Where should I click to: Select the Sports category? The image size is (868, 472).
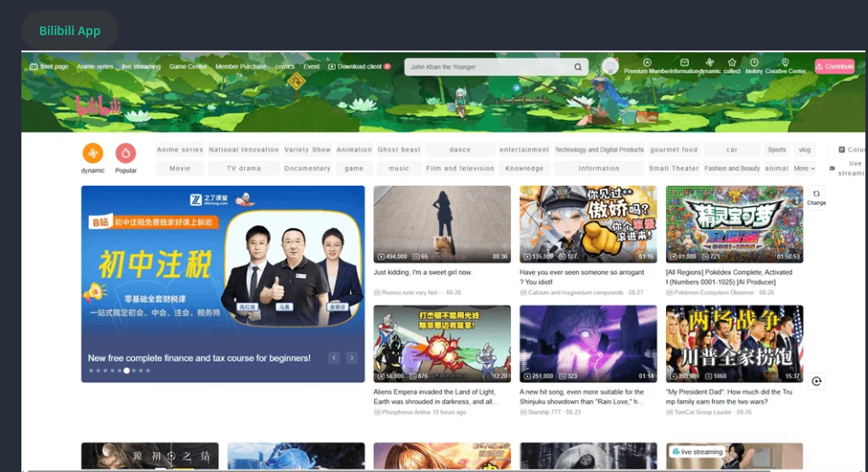776,150
